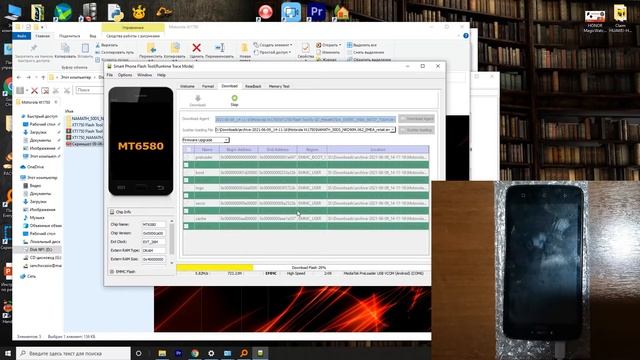Switch to the Welcome tab
Image resolution: width=640 pixels, height=360 pixels.
187,86
